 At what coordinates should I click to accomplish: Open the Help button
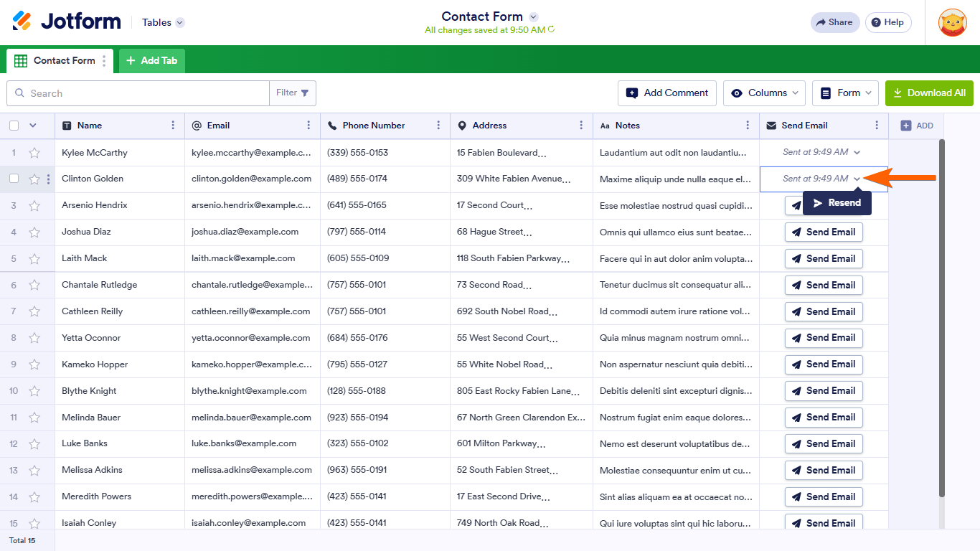pos(888,22)
